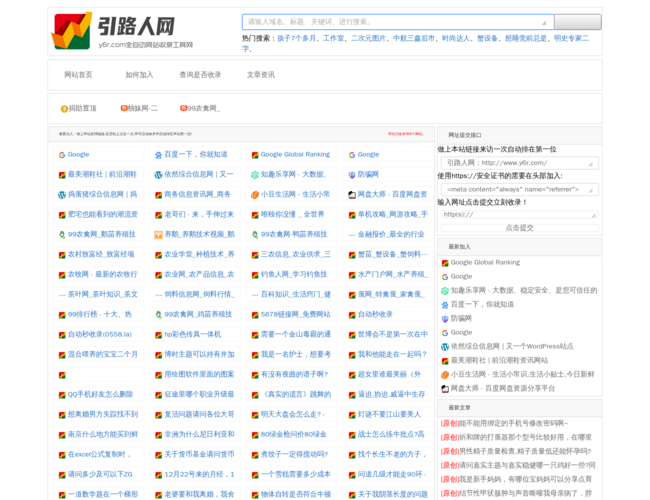Viewport: 650px width, 500px height.
Task: Click the 捐助置顶 coin icon
Action: tap(64, 109)
